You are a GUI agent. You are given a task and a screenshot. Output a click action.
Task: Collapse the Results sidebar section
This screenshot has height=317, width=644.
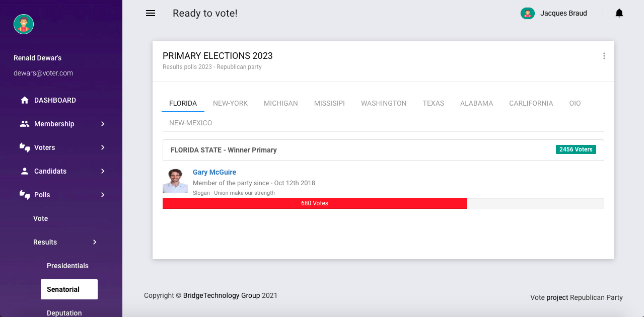95,242
